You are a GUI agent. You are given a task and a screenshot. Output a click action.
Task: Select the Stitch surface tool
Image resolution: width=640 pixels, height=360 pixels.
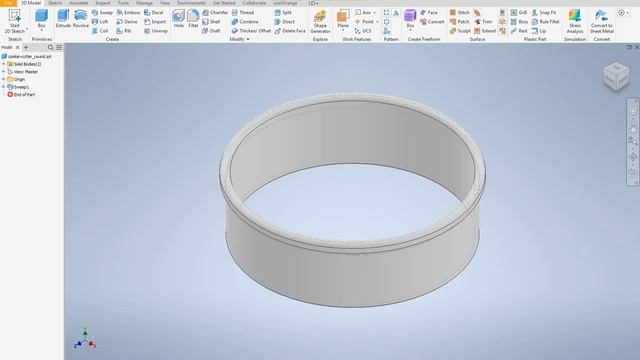pyautogui.click(x=460, y=13)
